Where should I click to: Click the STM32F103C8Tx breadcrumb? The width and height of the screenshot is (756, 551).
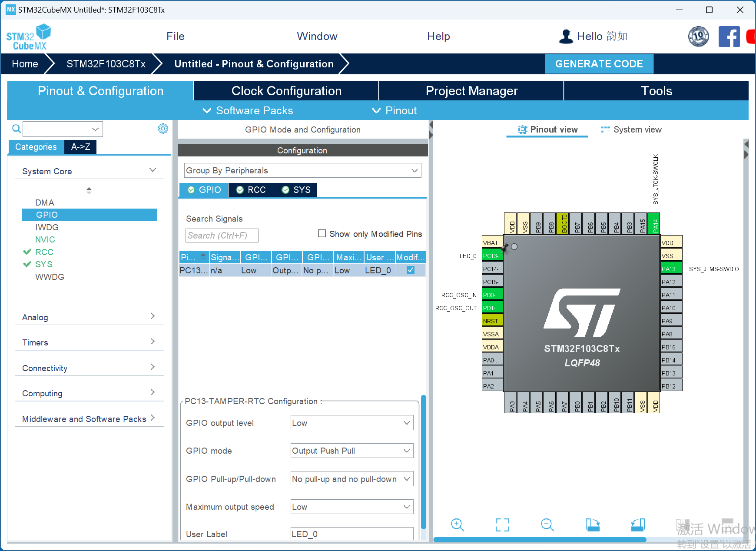tap(106, 64)
